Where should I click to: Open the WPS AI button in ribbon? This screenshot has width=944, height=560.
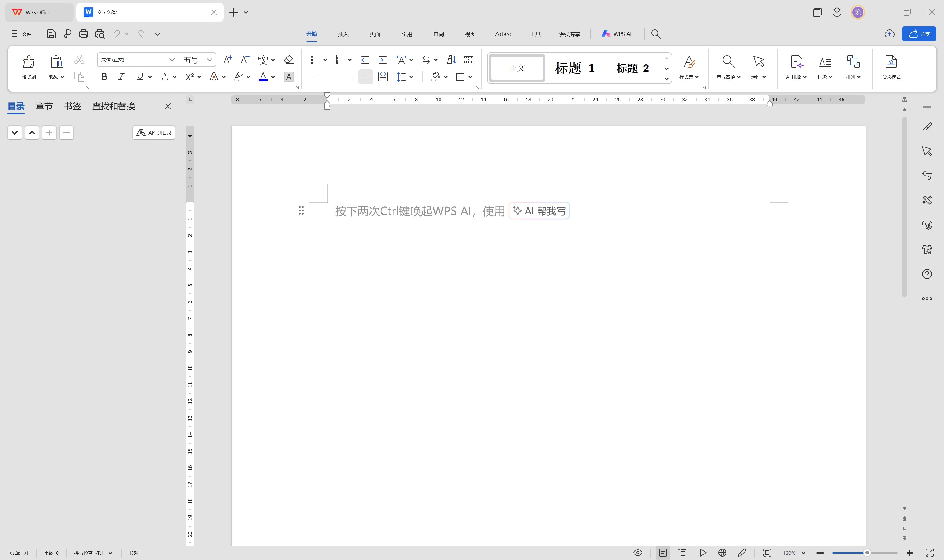pyautogui.click(x=617, y=34)
